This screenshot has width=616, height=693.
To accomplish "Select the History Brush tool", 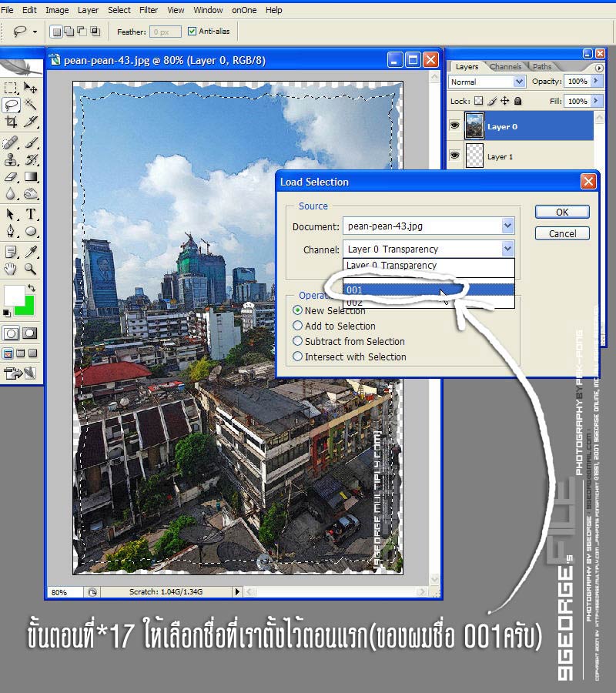I will (x=31, y=159).
